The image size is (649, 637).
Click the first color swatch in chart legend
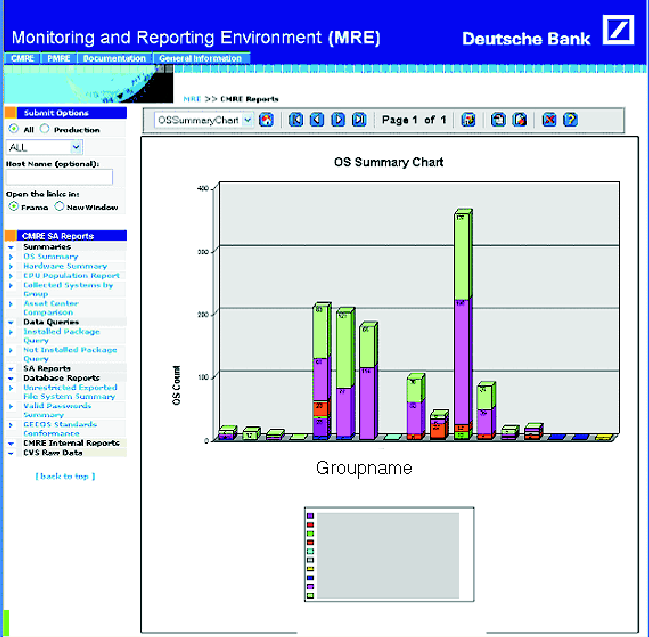(x=311, y=517)
